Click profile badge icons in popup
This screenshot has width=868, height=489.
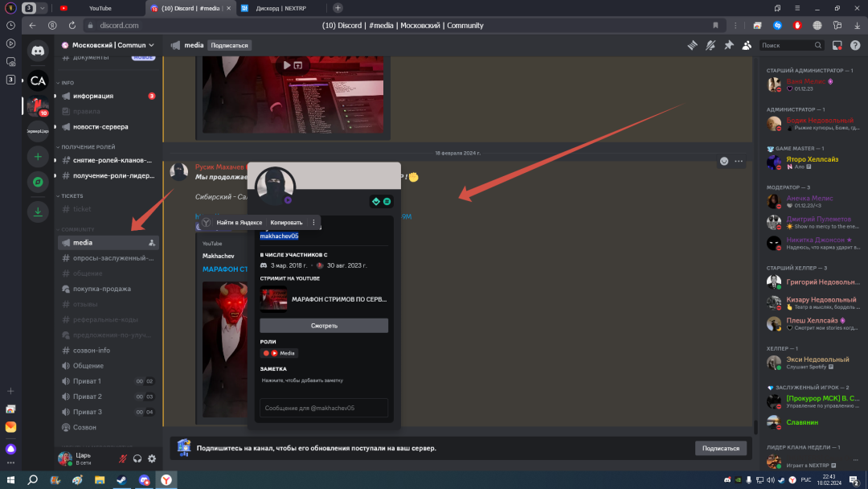pos(382,202)
